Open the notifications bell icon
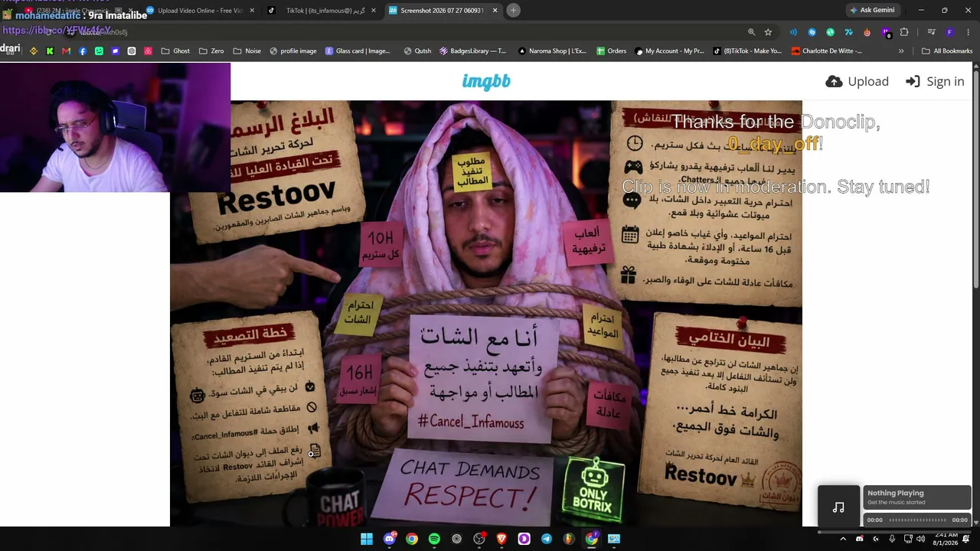The height and width of the screenshot is (551, 980). pyautogui.click(x=966, y=539)
